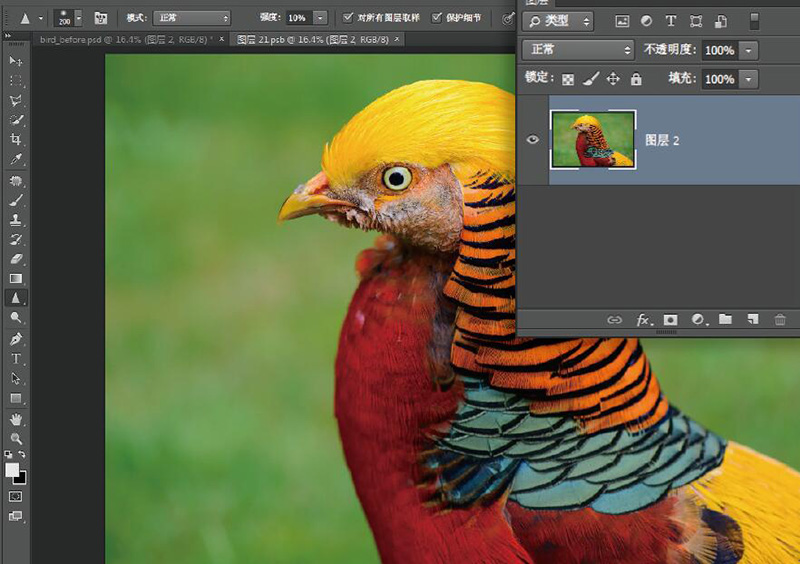Viewport: 800px width, 564px height.
Task: Open the fx layer style menu
Action: 644,320
